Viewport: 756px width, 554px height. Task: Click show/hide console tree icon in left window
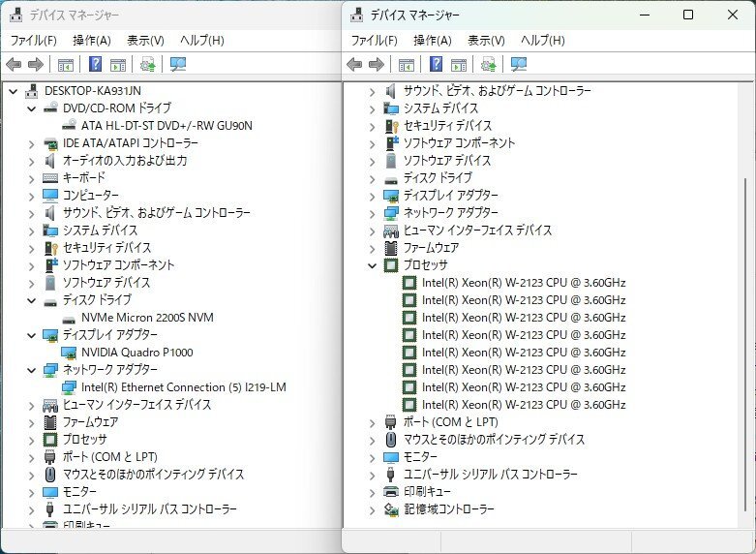coord(66,64)
